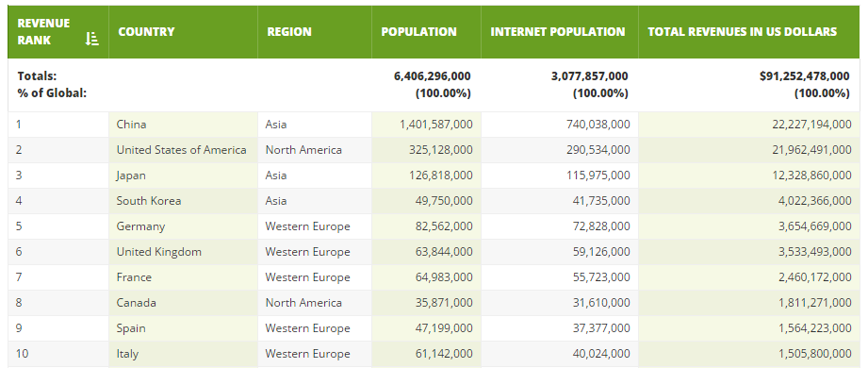The height and width of the screenshot is (368, 868).
Task: Select the United States of America row
Action: click(x=434, y=150)
